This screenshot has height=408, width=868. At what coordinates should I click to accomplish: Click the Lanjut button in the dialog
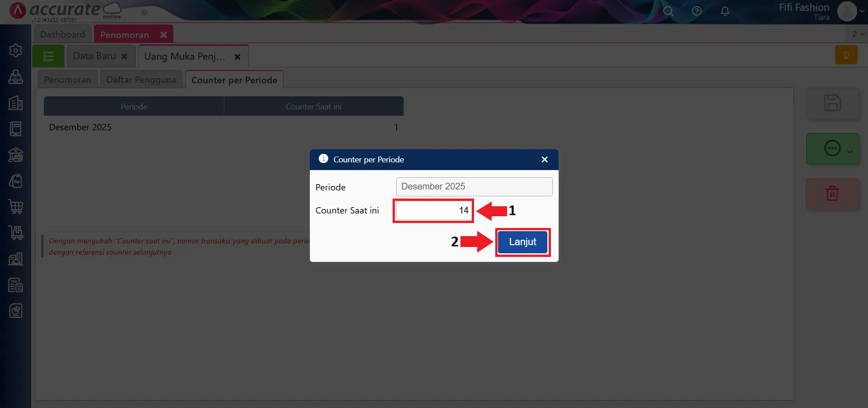pos(522,242)
